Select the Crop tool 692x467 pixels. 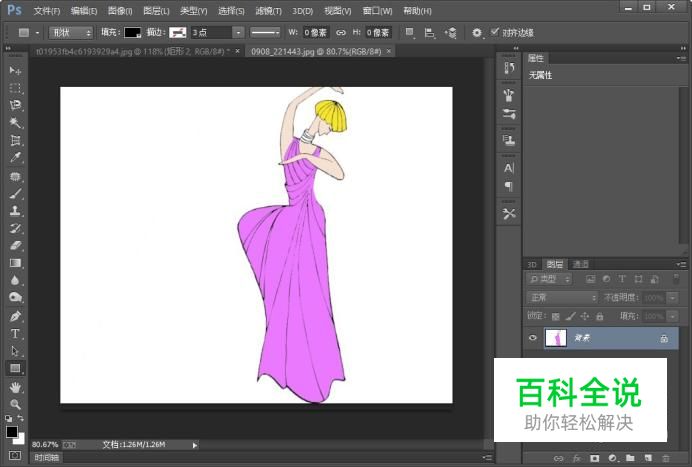15,140
